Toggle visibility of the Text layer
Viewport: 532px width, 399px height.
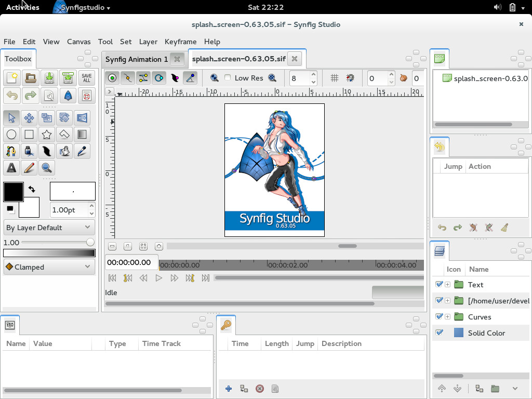click(439, 284)
